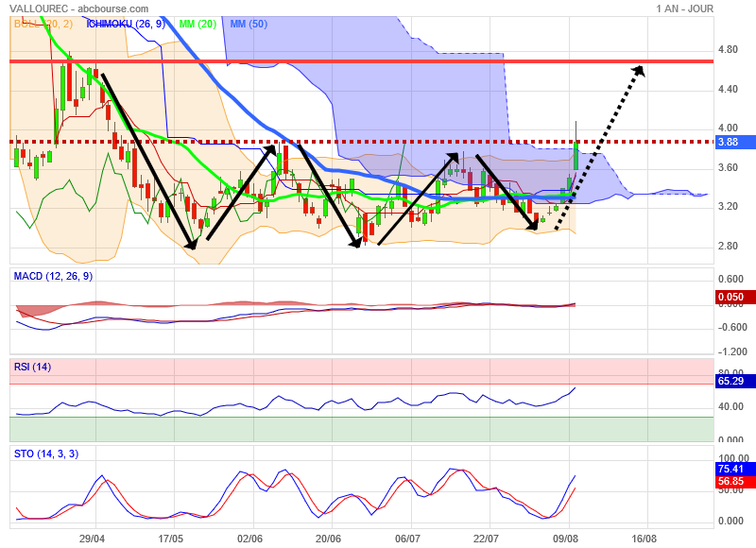Screen dimensions: 756x548
Task: Click the 4.00 price axis value
Action: click(728, 128)
